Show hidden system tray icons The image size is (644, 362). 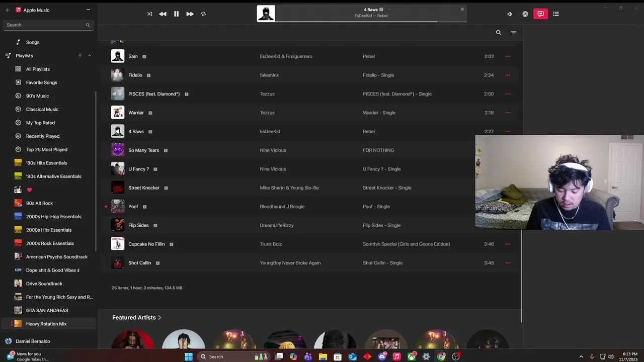(581, 356)
